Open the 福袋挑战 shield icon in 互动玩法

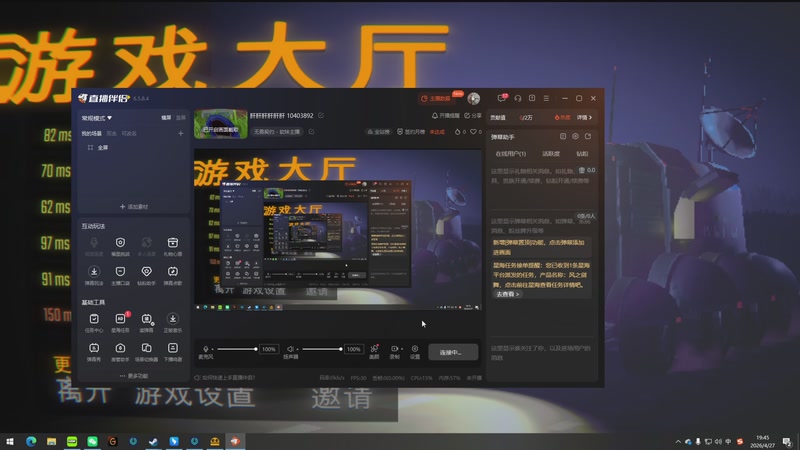click(120, 243)
